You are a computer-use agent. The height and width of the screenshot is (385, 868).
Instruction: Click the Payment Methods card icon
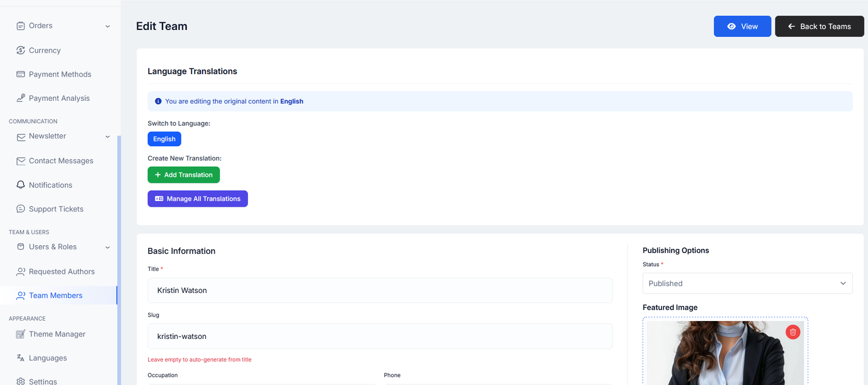pyautogui.click(x=21, y=74)
